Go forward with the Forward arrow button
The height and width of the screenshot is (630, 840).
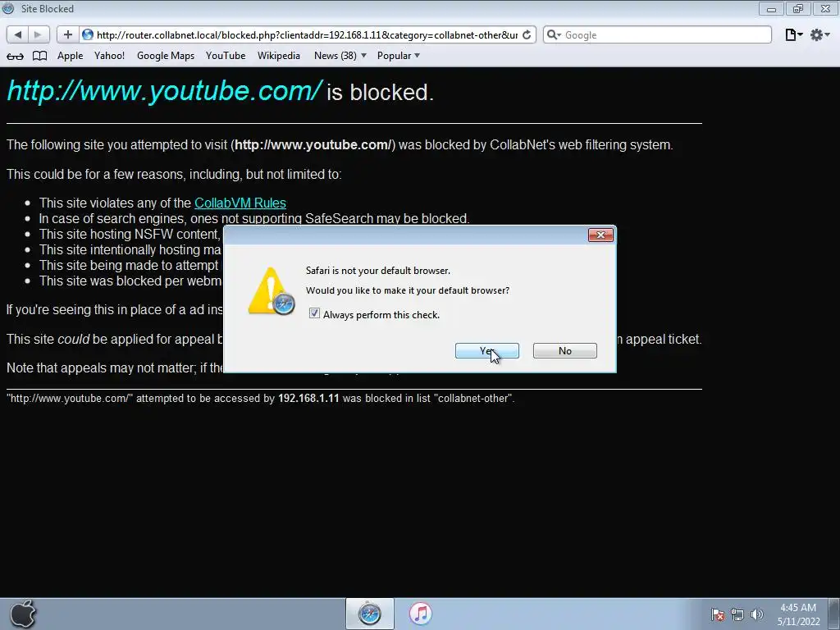pyautogui.click(x=38, y=34)
